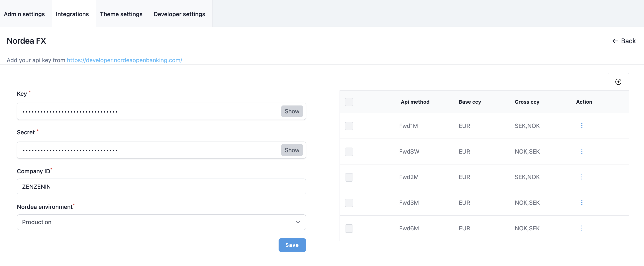
Task: Check the Fwd1M row checkbox
Action: pos(349,126)
